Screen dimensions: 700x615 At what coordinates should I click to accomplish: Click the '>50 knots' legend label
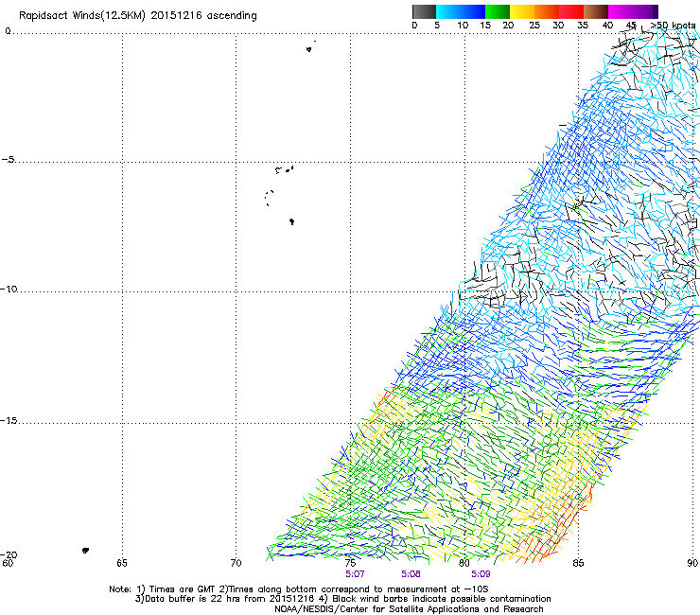tap(673, 26)
